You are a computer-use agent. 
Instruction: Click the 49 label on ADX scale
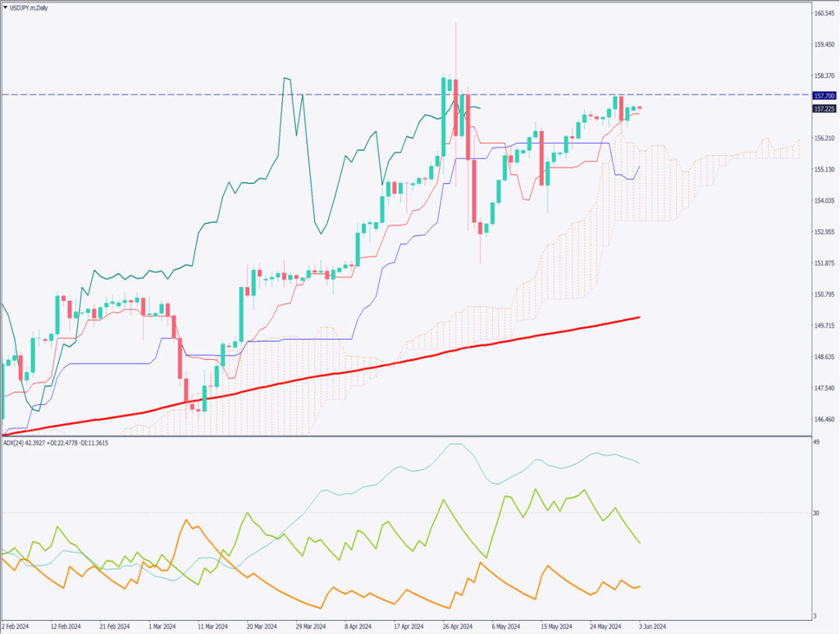[x=816, y=443]
